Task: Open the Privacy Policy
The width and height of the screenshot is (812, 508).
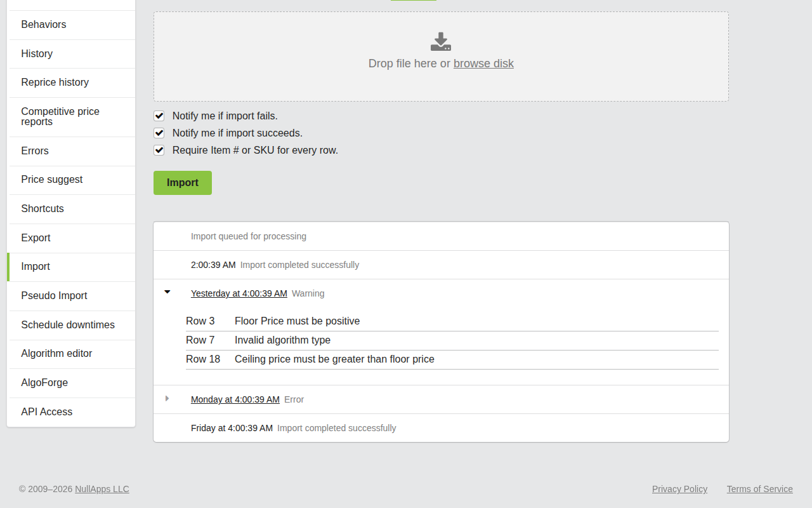Action: pyautogui.click(x=679, y=489)
